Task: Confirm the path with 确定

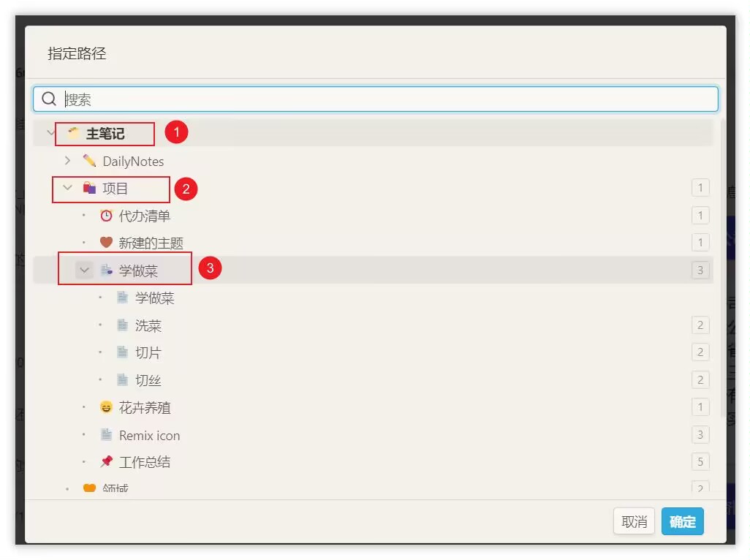Action: [682, 521]
